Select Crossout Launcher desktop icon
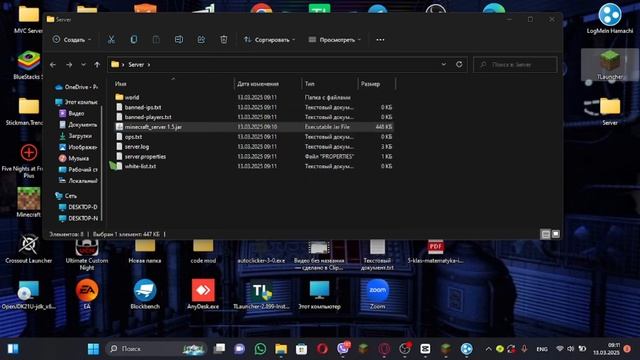The height and width of the screenshot is (360, 640). pos(29,249)
